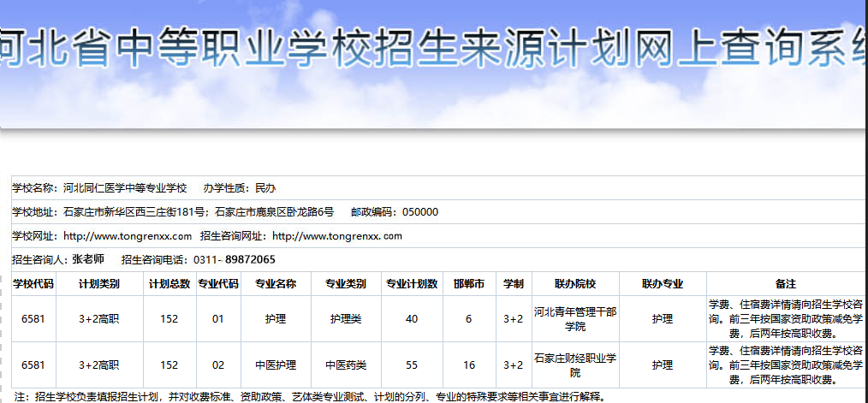Click the 招生咨询网址 URL

coord(337,236)
